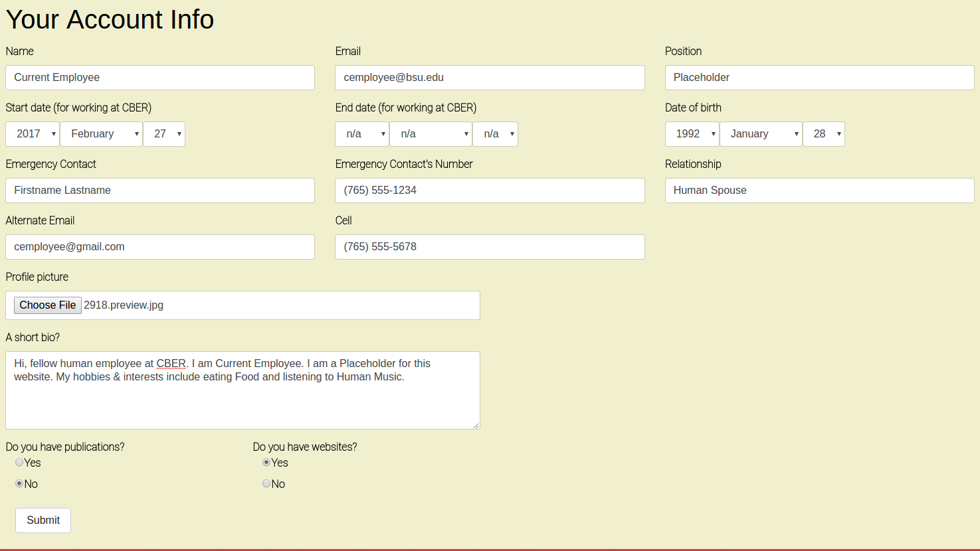Click into the Name text field
This screenshot has height=551, width=980.
pyautogui.click(x=160, y=78)
